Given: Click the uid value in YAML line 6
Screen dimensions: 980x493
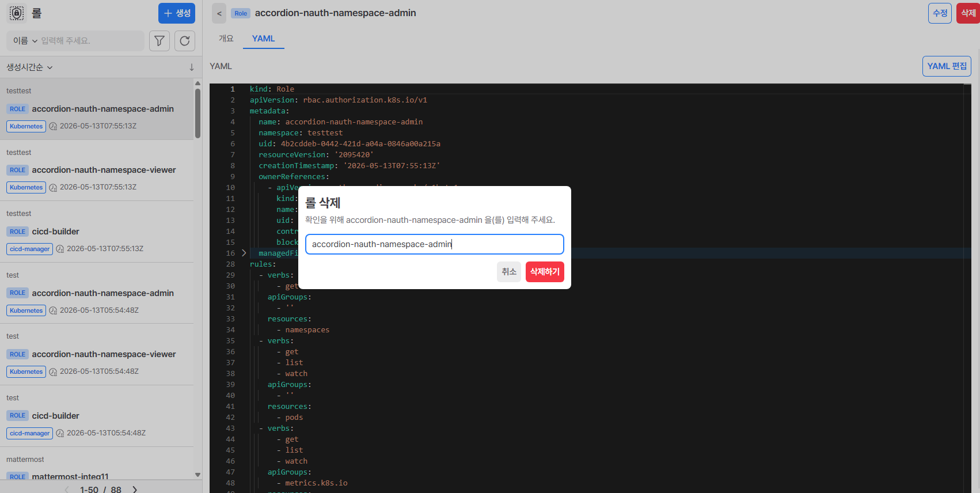Looking at the screenshot, I should click(x=360, y=144).
